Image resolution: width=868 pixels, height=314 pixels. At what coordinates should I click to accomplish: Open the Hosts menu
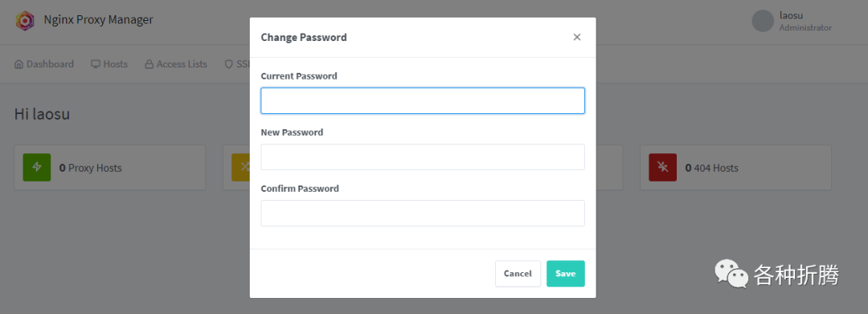(109, 64)
